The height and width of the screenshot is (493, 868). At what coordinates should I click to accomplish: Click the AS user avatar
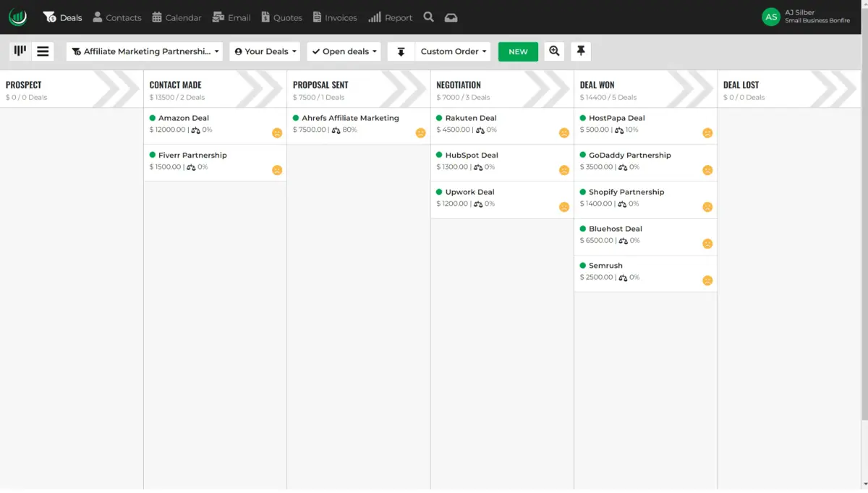pyautogui.click(x=771, y=17)
